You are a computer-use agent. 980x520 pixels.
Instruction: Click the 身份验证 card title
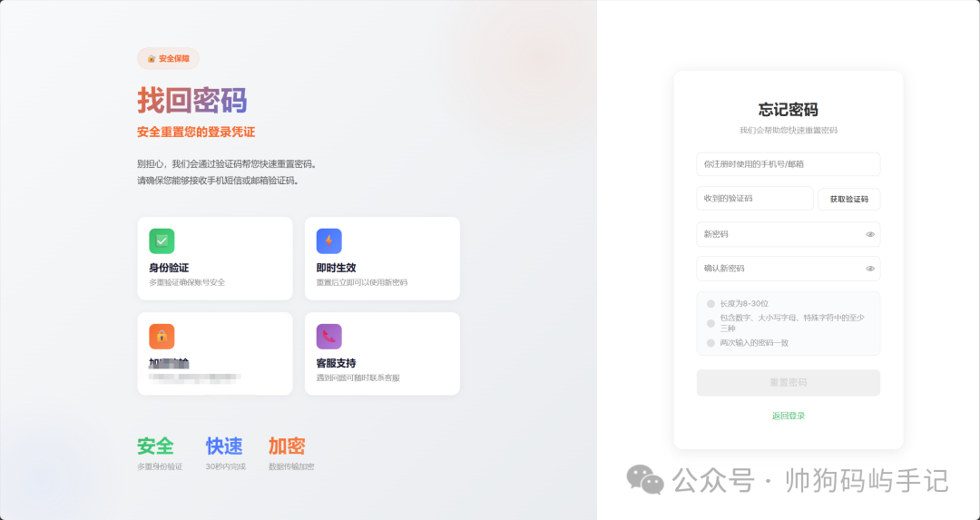[x=169, y=268]
